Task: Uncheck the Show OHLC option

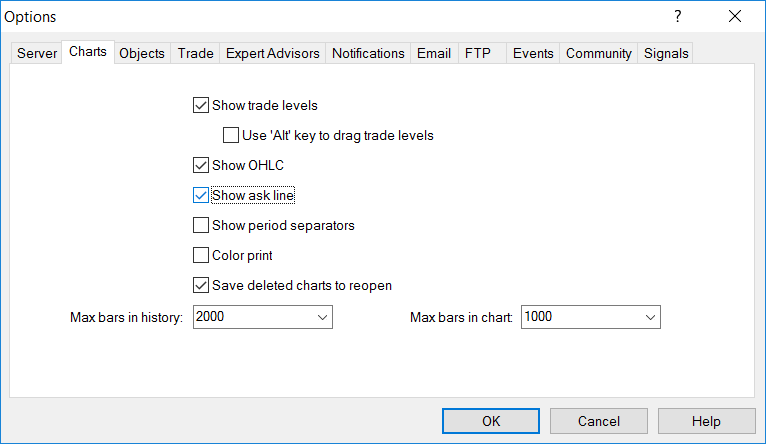Action: coord(200,165)
